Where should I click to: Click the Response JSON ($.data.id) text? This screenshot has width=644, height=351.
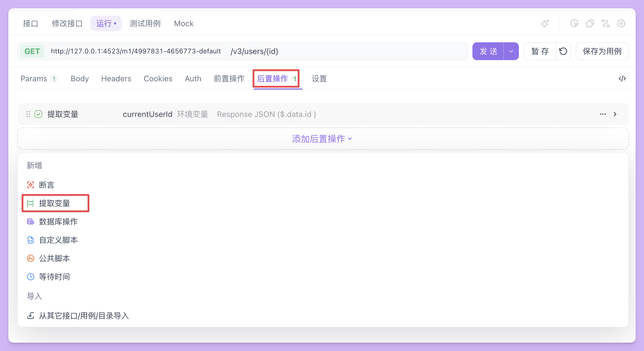pyautogui.click(x=266, y=114)
